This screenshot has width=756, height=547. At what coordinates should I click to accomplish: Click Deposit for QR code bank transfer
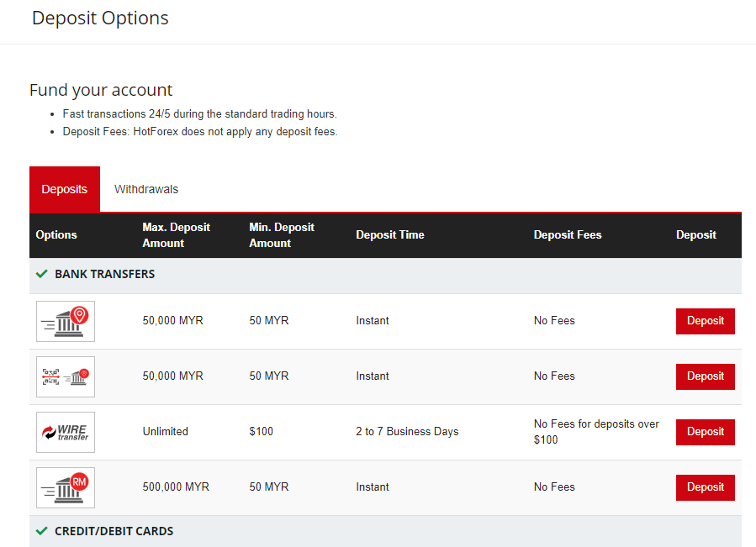point(706,377)
